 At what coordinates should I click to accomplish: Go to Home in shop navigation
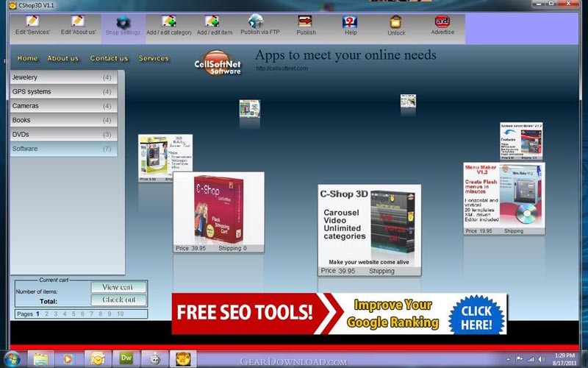(x=28, y=58)
